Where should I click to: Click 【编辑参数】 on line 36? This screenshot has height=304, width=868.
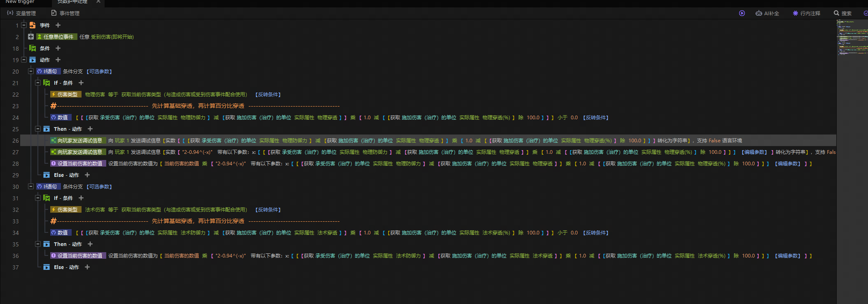pyautogui.click(x=788, y=255)
